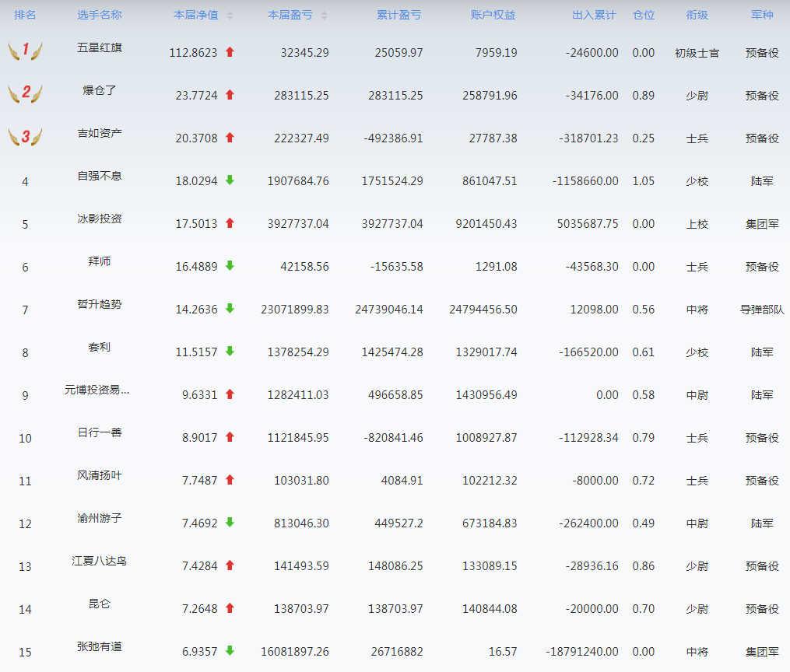Click the 账户权益 column header
The image size is (790, 672).
coord(493,15)
